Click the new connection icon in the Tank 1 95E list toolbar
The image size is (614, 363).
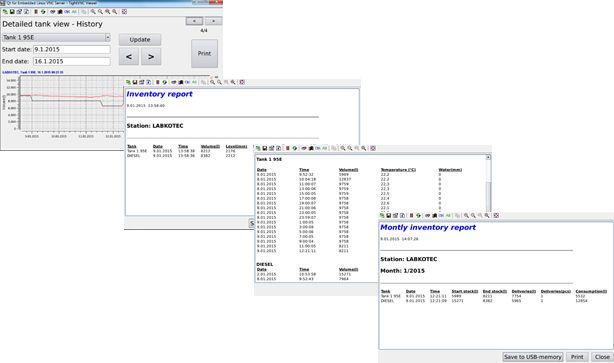[258, 148]
